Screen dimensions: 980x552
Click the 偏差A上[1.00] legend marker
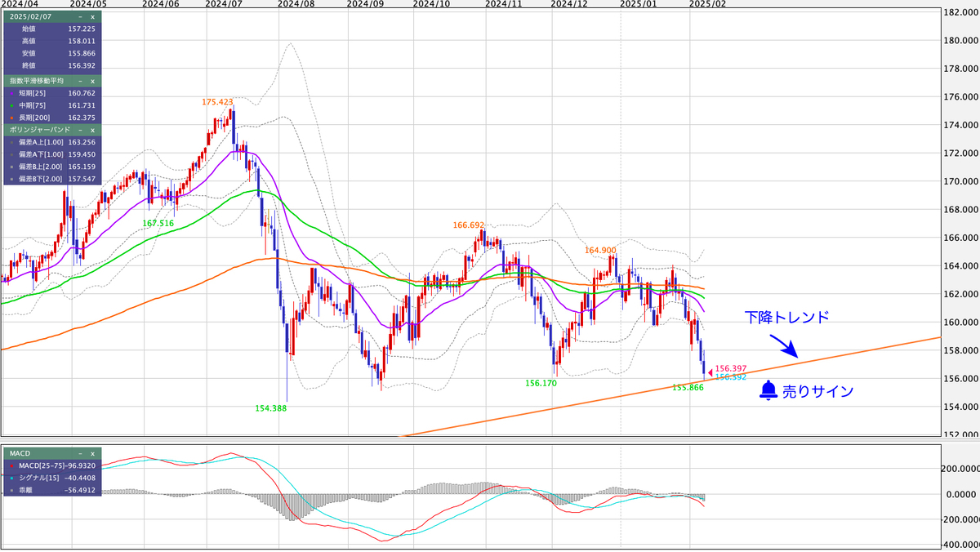coord(11,142)
